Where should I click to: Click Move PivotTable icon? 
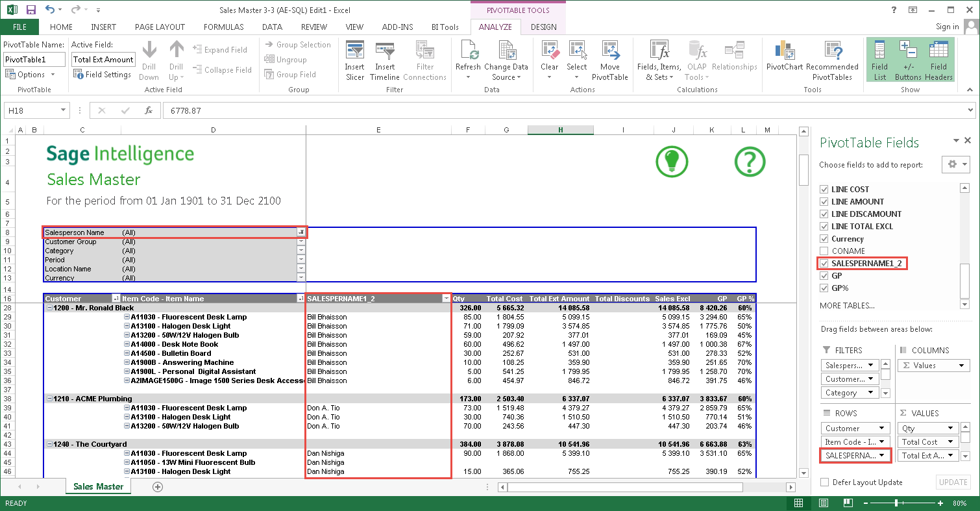pos(610,50)
